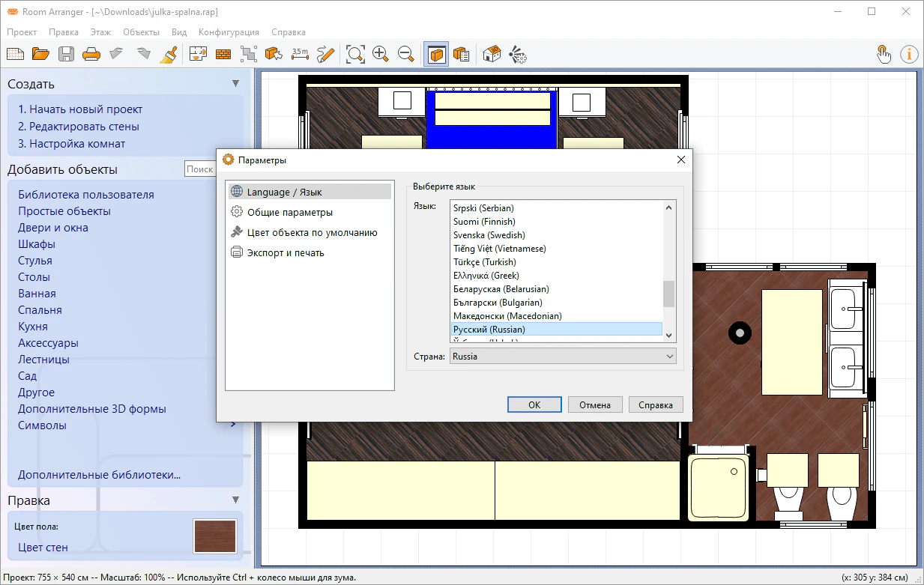Open the Конфигурация menu
Screen dimensions: 924x585
click(229, 32)
